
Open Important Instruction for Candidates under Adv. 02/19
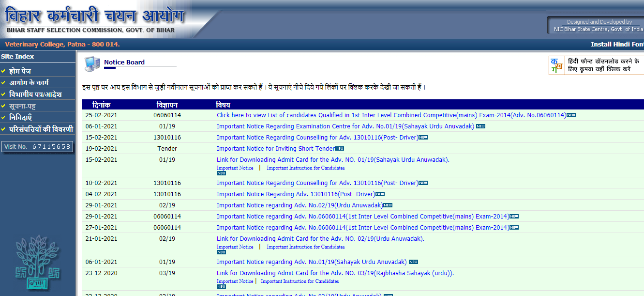tap(305, 247)
